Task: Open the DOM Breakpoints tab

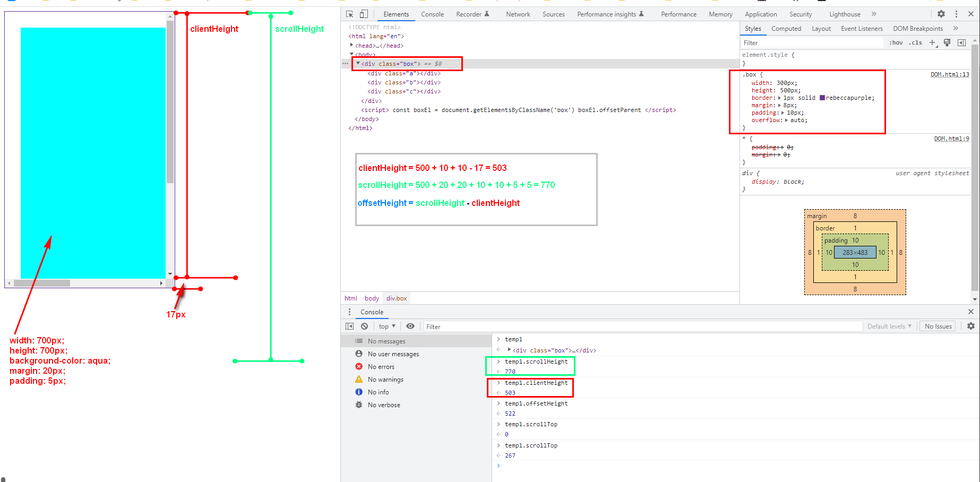Action: [918, 29]
